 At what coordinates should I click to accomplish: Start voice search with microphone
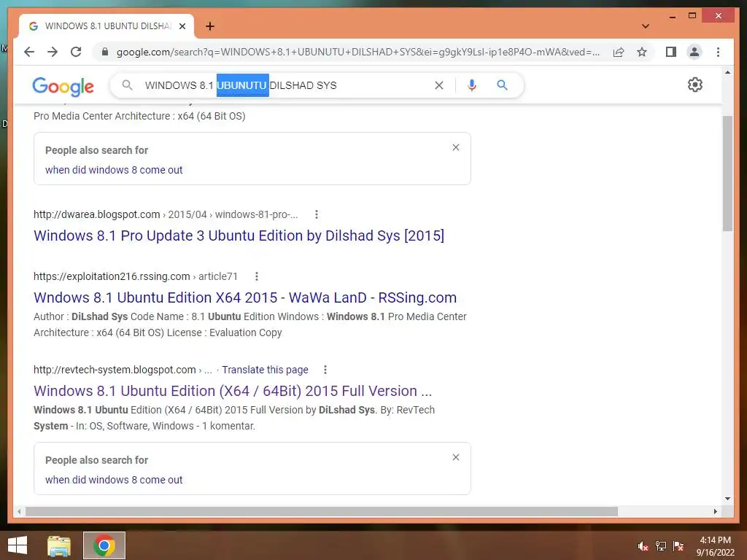click(x=472, y=85)
